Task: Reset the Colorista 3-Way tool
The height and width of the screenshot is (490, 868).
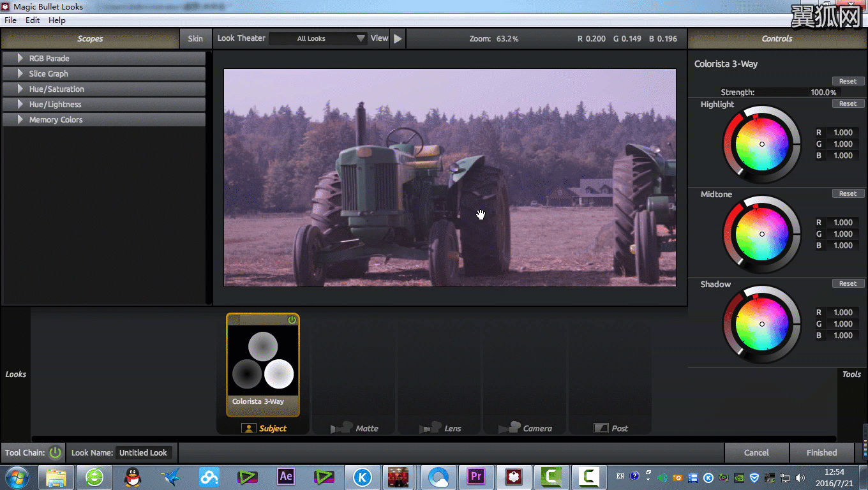Action: tap(848, 81)
